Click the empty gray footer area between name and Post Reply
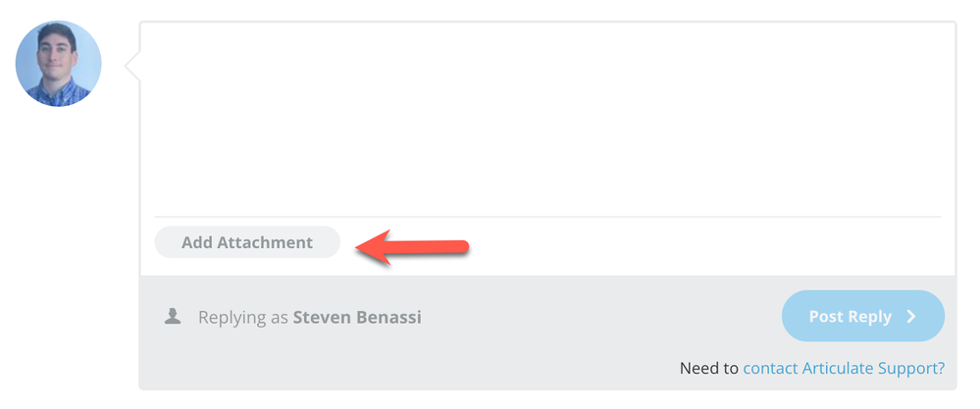Screen dimensions: 980x409 point(598,318)
